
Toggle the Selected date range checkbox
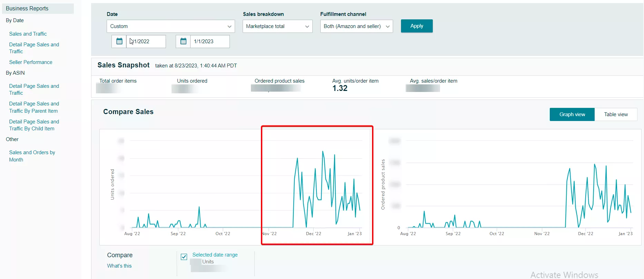click(x=184, y=257)
